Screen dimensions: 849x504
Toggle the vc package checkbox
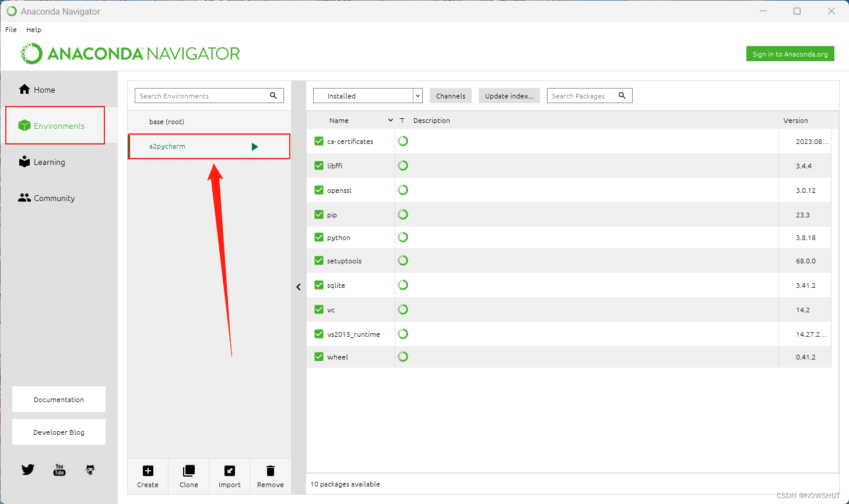319,309
